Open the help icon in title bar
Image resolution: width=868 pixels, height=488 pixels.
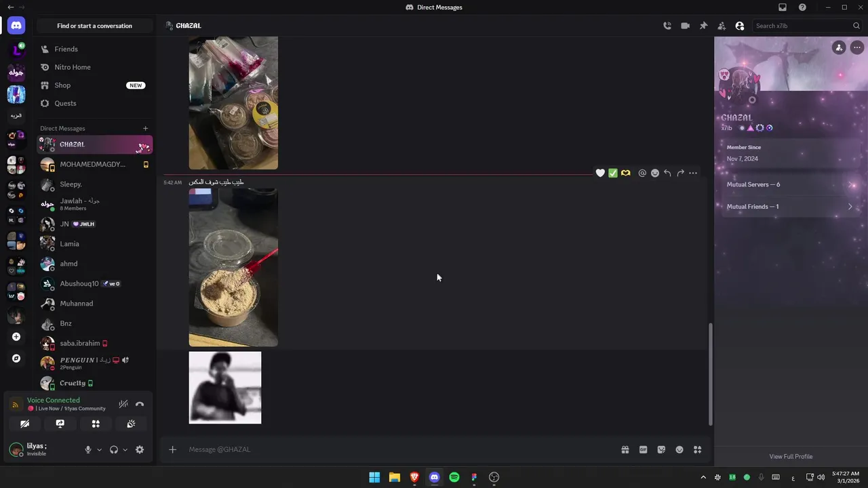[x=802, y=7]
